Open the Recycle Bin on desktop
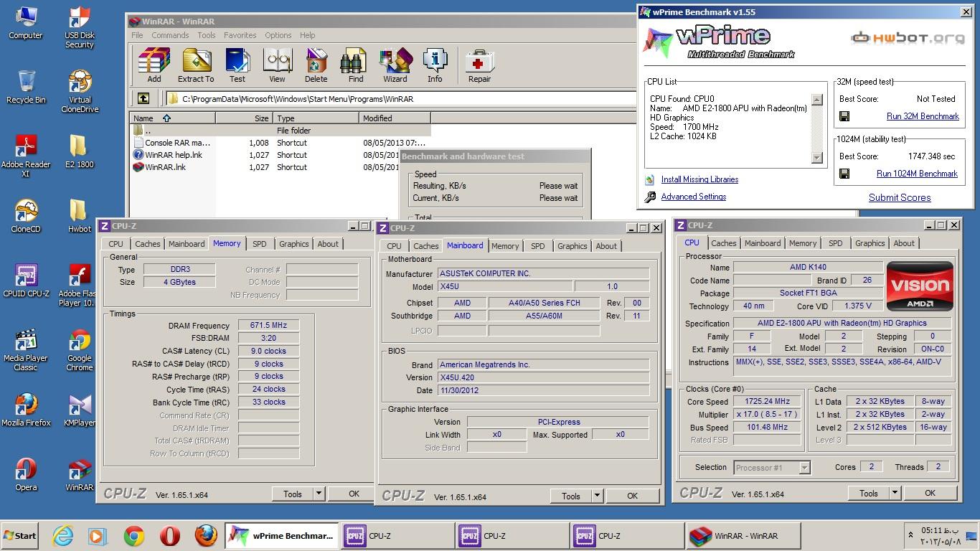The width and height of the screenshot is (980, 551). [25, 87]
